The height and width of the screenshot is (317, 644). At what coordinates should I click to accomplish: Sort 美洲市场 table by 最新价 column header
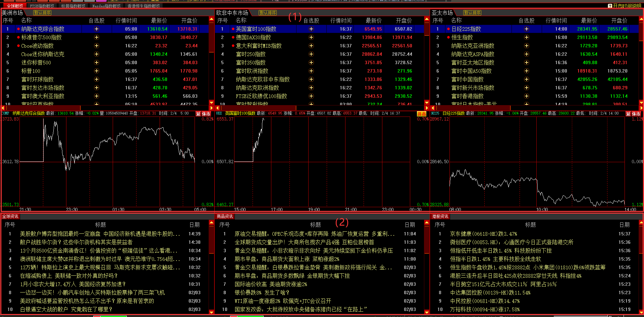(x=159, y=20)
